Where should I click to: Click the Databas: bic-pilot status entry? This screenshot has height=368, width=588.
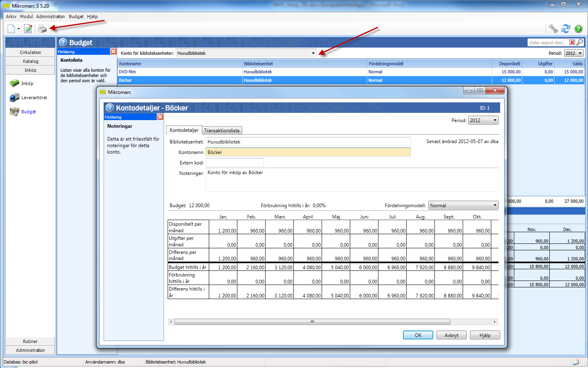(21, 362)
